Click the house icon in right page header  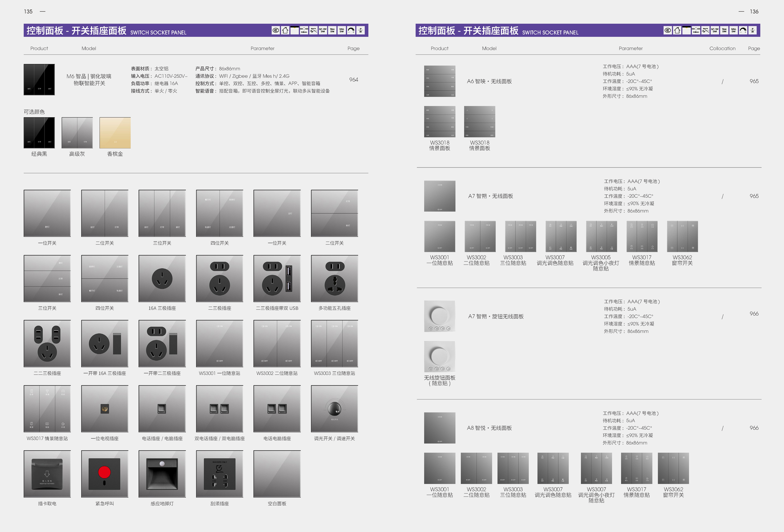pos(677,30)
